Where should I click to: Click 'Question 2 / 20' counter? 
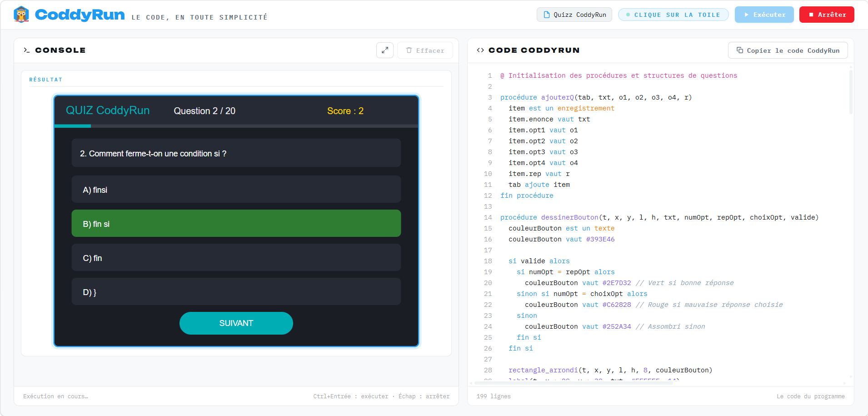pyautogui.click(x=205, y=111)
